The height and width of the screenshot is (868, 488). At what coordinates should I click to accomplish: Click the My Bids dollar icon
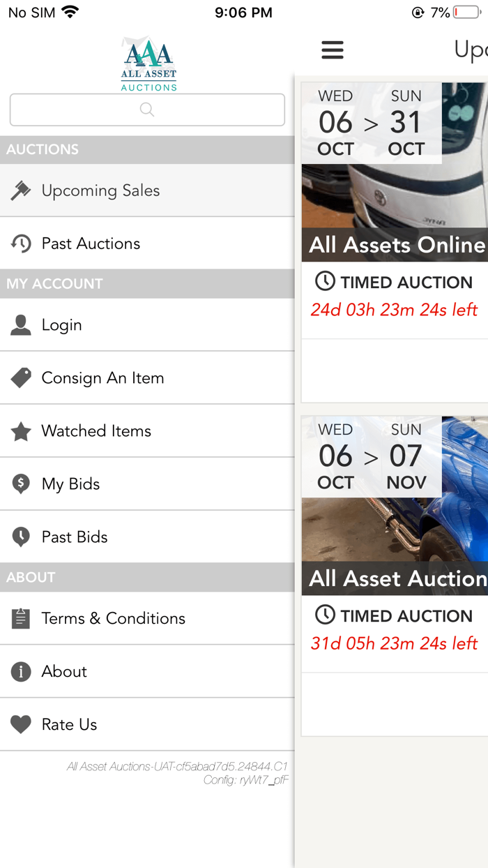tap(22, 484)
